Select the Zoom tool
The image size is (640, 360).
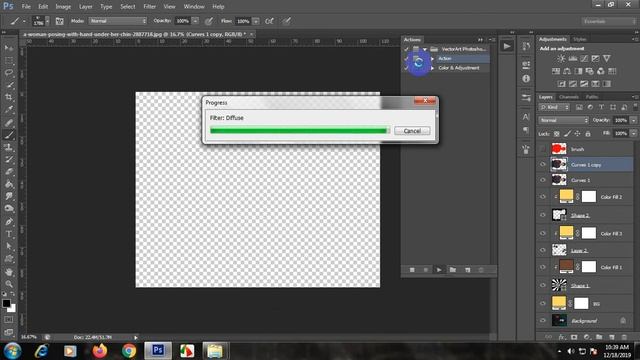tap(9, 284)
